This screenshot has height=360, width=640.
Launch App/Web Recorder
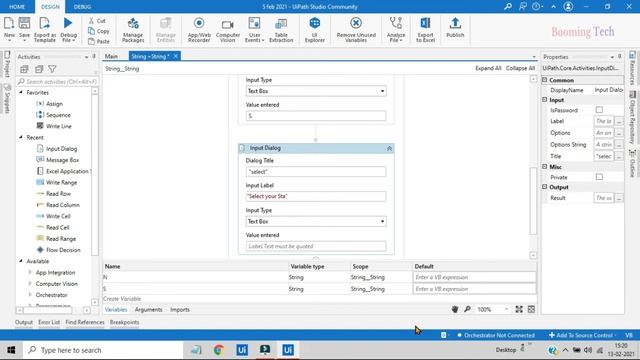(199, 30)
